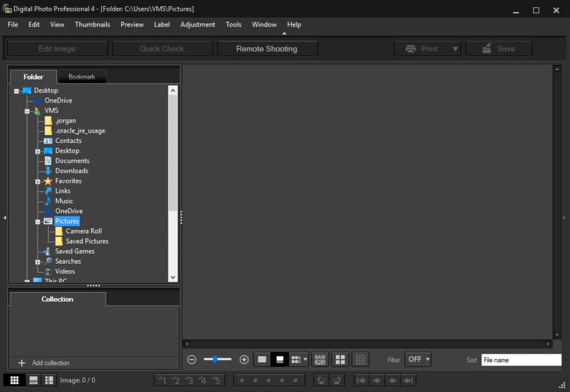
Task: Select the Music folder
Action: [x=64, y=201]
